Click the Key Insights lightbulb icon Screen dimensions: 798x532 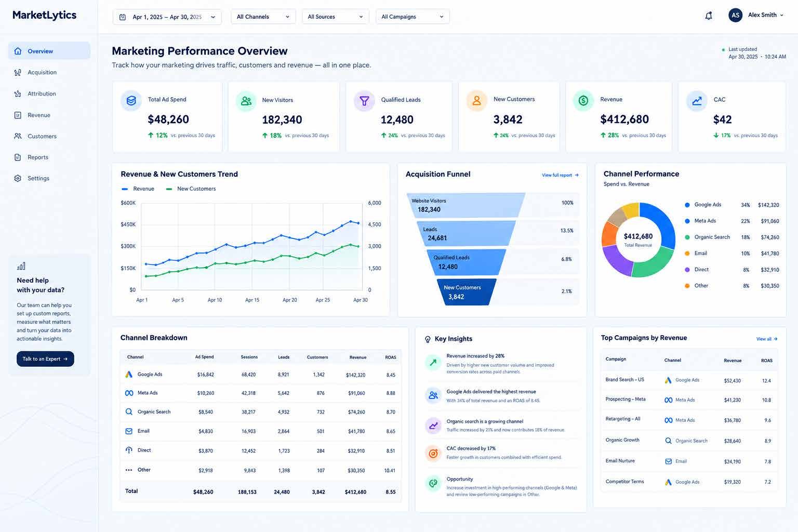[428, 339]
